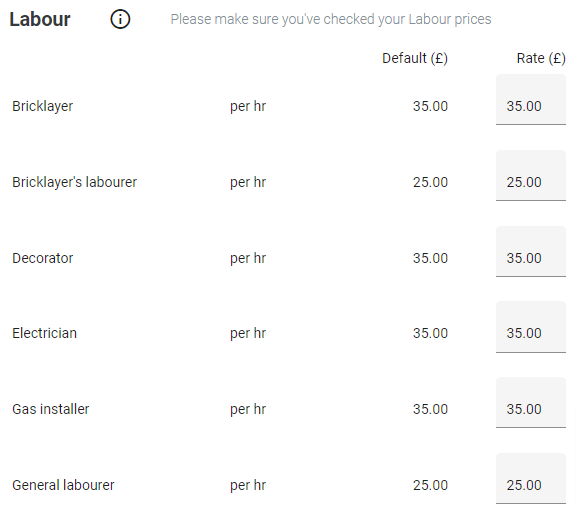Click the Rate (£) column header

pyautogui.click(x=541, y=58)
